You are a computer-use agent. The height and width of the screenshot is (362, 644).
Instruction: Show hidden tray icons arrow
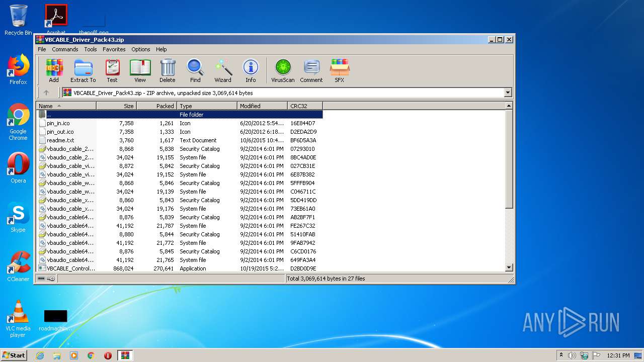[x=561, y=355]
